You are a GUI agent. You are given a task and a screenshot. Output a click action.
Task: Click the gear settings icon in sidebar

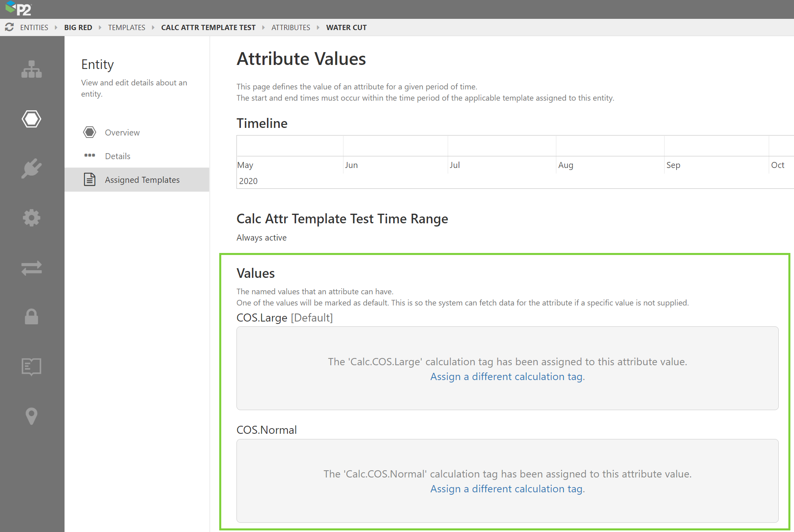pyautogui.click(x=31, y=218)
